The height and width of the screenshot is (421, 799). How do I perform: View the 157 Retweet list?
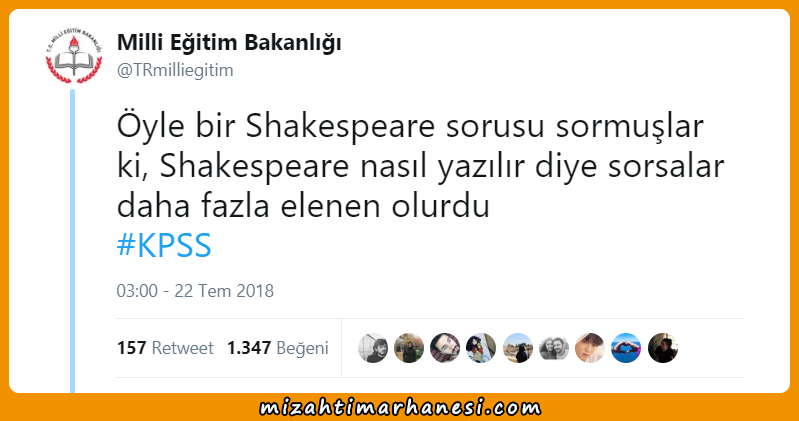coord(165,348)
